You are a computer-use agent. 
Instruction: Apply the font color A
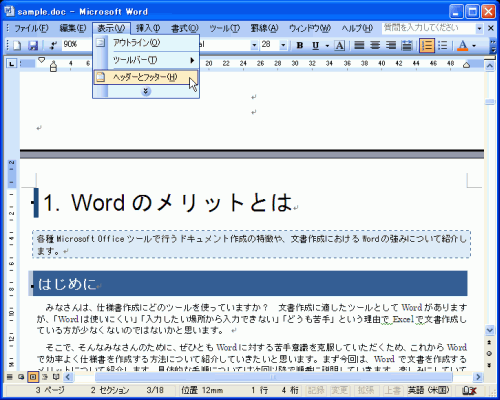click(462, 45)
